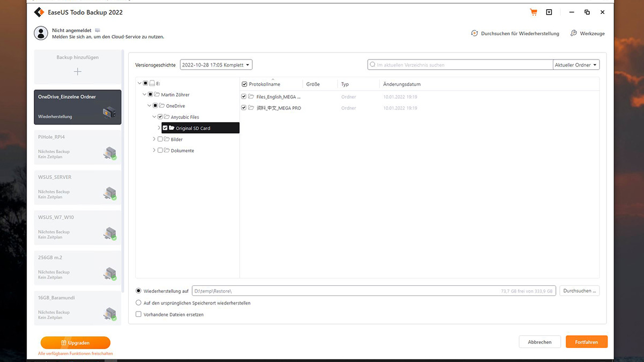Click the 资料_中文_MEGA PRO folder name
This screenshot has width=644, height=362.
pyautogui.click(x=279, y=108)
